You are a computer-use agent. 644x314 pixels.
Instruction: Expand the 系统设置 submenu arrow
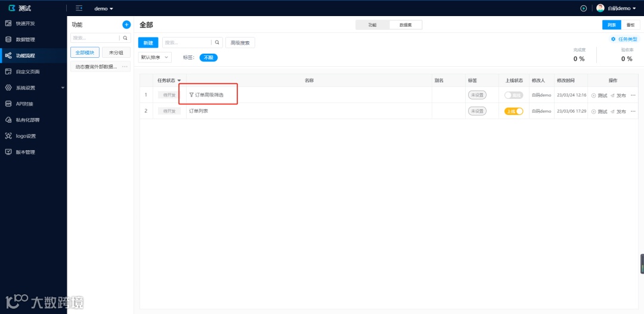63,88
